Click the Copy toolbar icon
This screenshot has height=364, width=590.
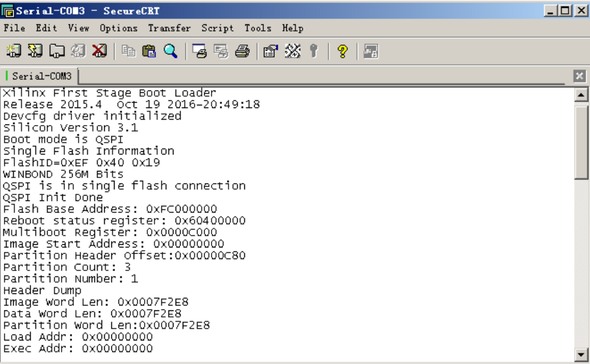(x=128, y=51)
